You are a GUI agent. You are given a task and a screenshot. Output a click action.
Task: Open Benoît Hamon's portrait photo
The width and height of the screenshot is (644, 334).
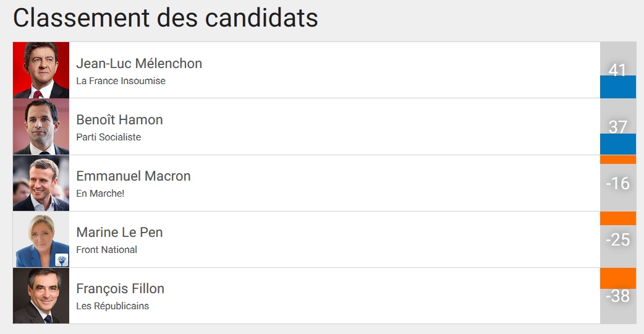41,127
